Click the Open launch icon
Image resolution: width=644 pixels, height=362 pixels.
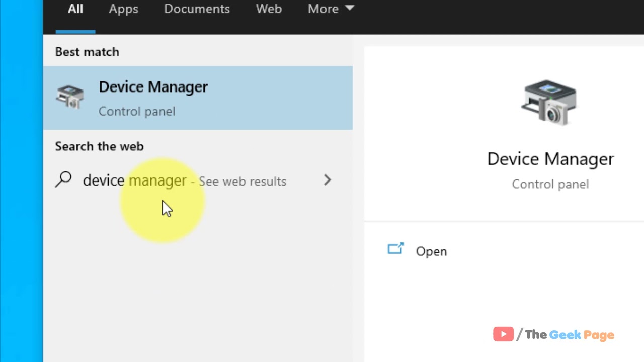(x=395, y=249)
